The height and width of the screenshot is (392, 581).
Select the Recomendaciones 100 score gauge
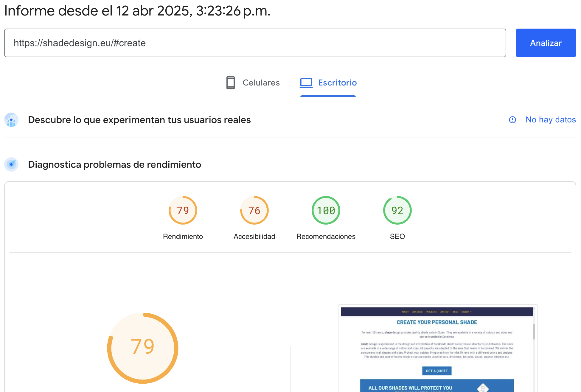click(x=326, y=210)
